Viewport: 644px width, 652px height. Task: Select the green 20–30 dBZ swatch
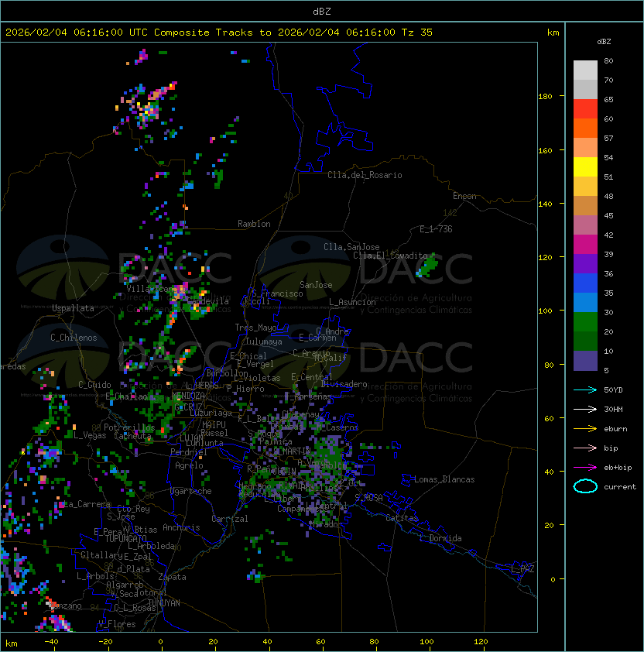585,322
